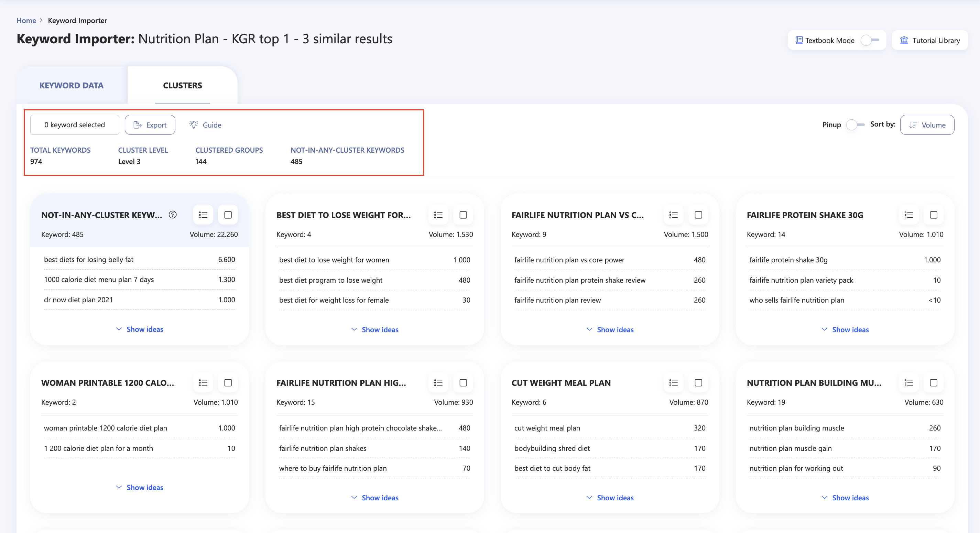Click the Export button

(150, 125)
